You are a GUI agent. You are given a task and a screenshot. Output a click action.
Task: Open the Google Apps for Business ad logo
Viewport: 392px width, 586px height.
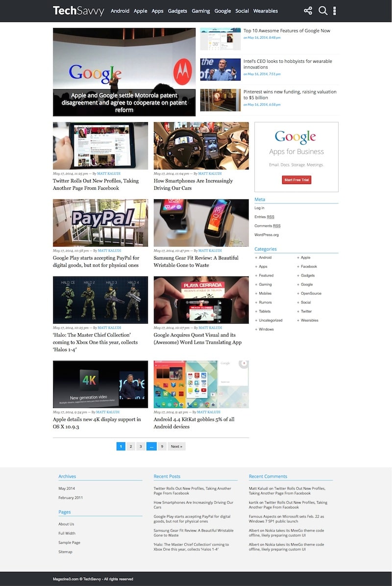click(295, 137)
